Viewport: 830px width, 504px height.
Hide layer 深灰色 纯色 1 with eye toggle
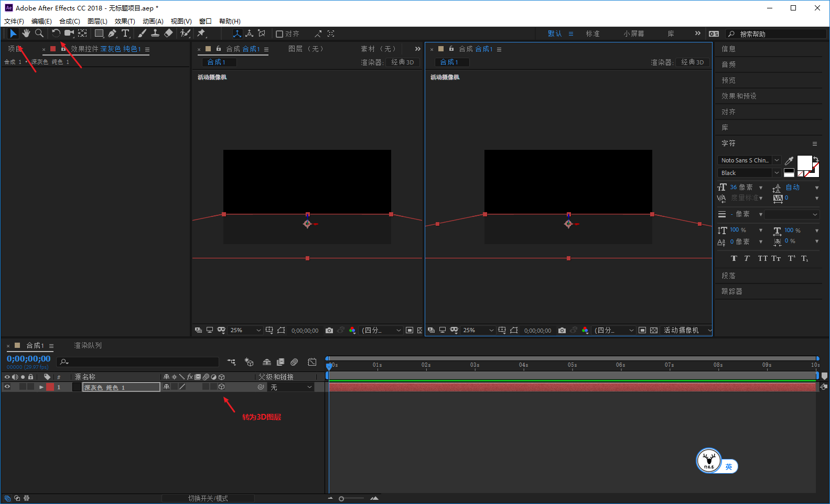[7, 387]
